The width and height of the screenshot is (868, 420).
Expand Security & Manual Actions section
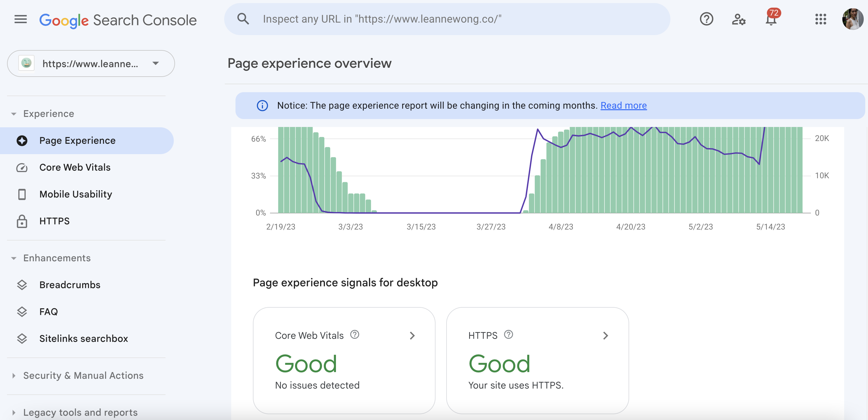click(14, 375)
